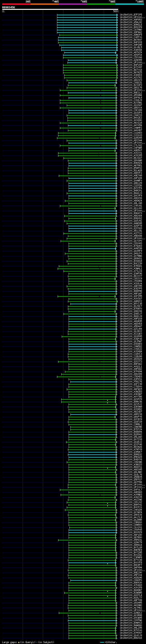Click the red 20% identity scale segment

point(16,4)
